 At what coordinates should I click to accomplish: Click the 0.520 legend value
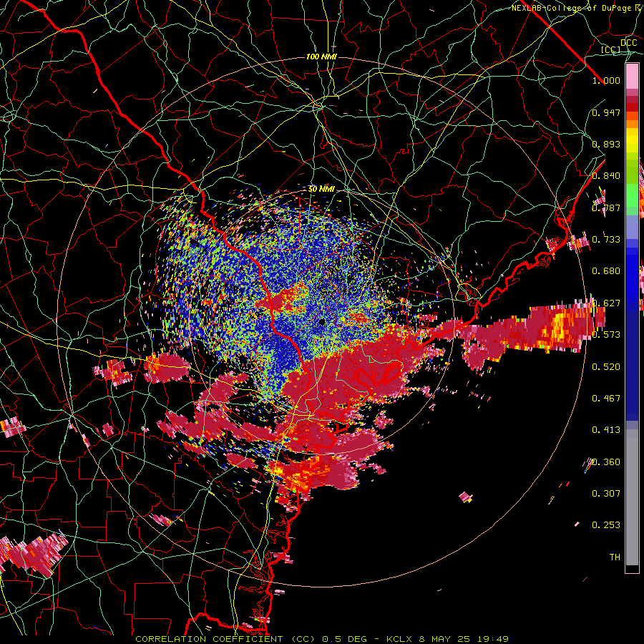[x=606, y=366]
